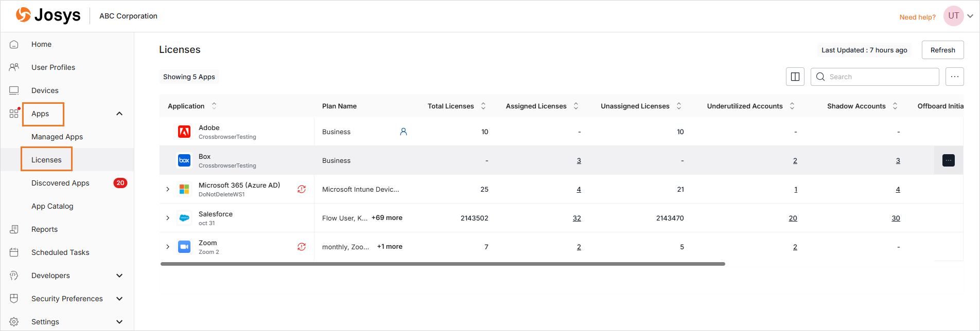The width and height of the screenshot is (980, 331).
Task: Open the Box row actions ellipsis button
Action: (949, 160)
